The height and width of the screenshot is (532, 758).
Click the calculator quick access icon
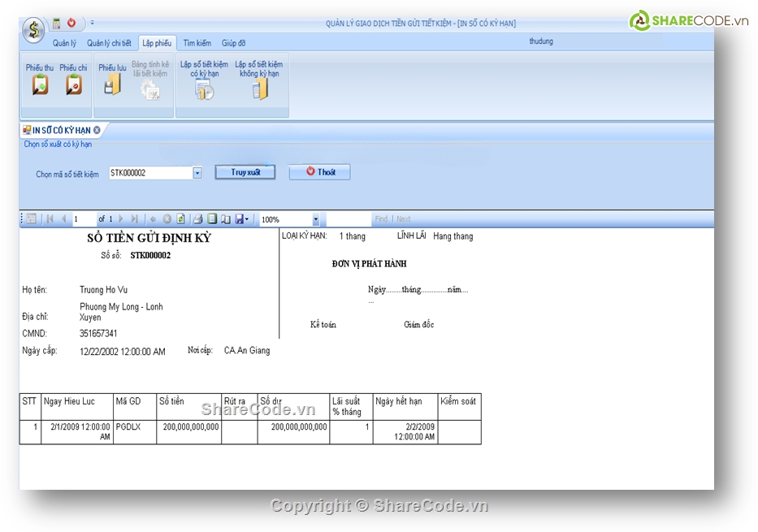[57, 24]
